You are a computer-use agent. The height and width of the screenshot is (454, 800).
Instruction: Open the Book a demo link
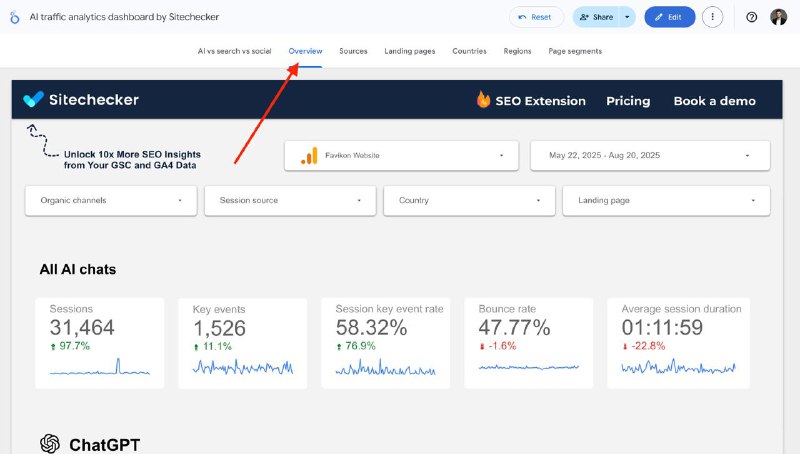click(x=714, y=101)
